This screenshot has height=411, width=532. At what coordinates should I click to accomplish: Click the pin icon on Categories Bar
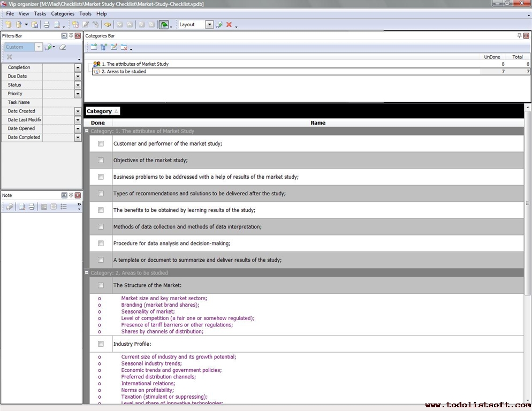[519, 36]
